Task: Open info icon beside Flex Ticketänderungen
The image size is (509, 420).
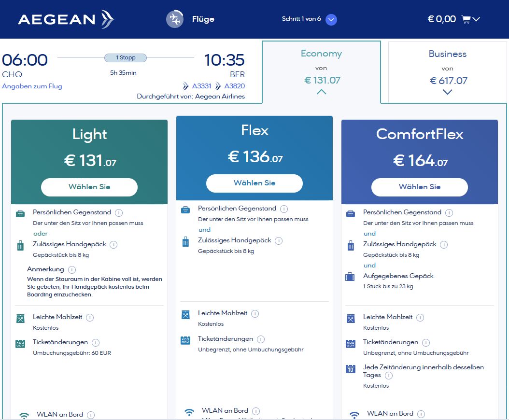Action: 261,339
